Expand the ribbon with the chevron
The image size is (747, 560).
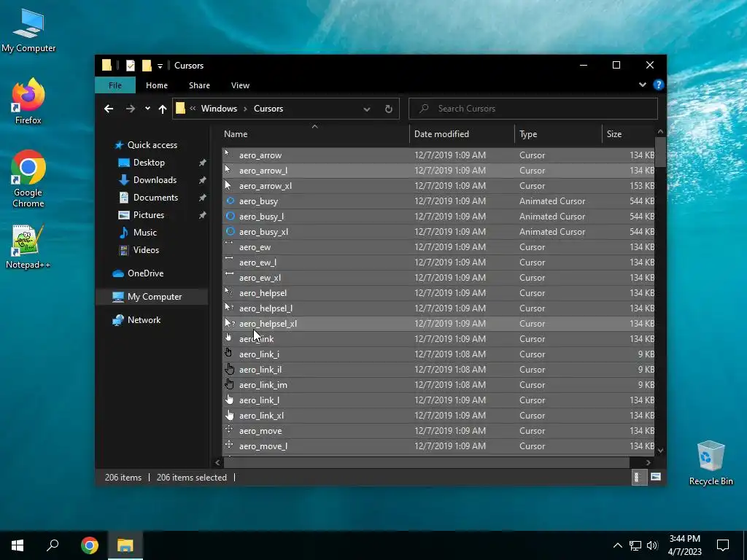click(643, 85)
